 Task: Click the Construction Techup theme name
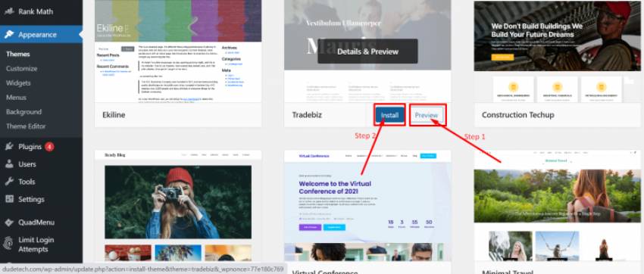tap(518, 115)
